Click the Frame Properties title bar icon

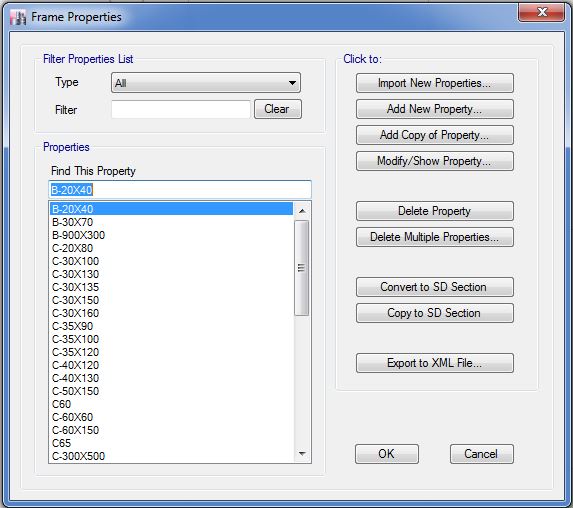18,17
